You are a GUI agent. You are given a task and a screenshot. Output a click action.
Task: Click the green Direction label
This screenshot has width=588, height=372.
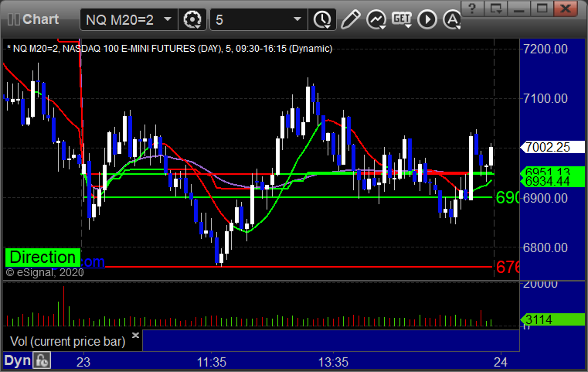coord(42,258)
